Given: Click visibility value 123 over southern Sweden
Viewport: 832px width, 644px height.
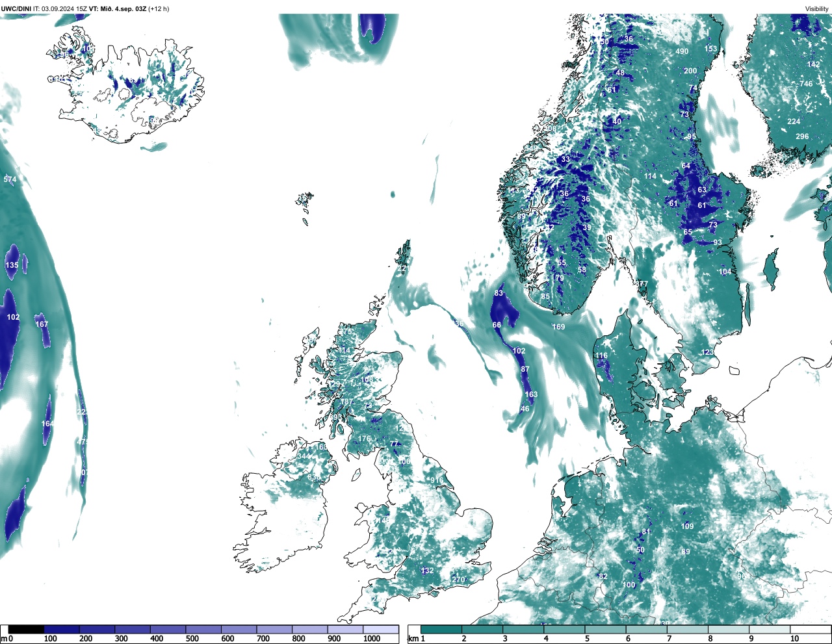Looking at the screenshot, I should coord(707,352).
